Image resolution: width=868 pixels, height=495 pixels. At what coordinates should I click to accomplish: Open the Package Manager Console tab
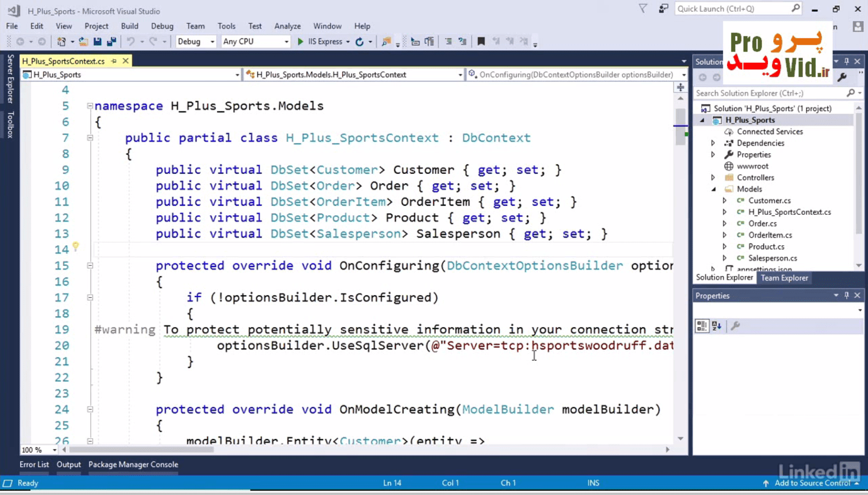(x=133, y=465)
